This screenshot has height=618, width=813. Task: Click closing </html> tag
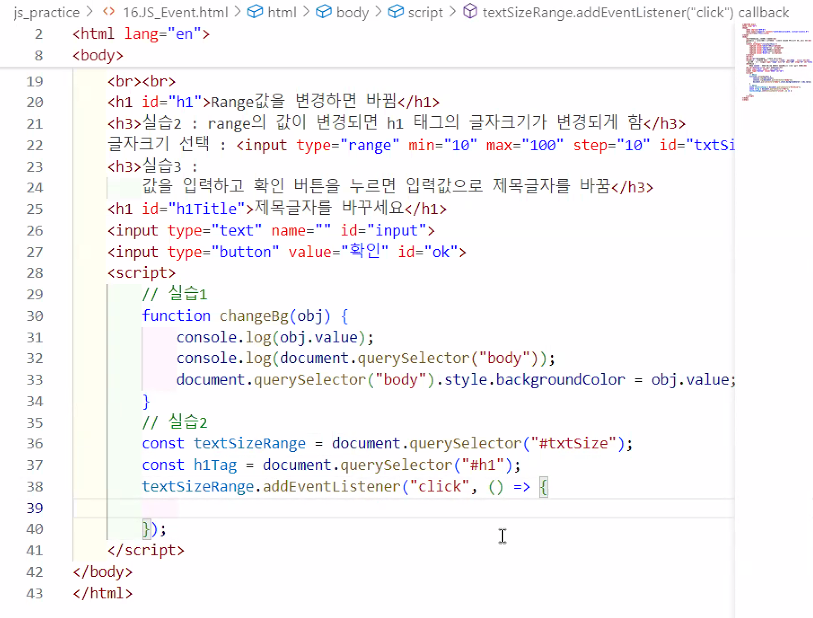pos(103,594)
